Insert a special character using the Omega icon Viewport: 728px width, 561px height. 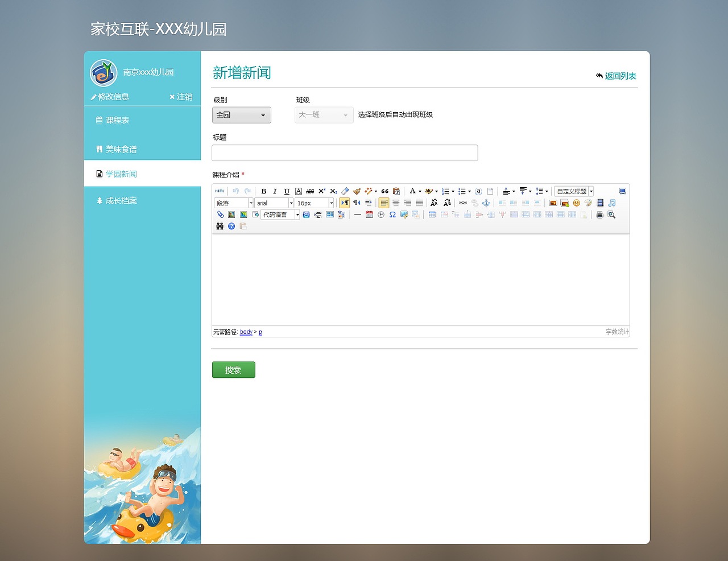(392, 215)
